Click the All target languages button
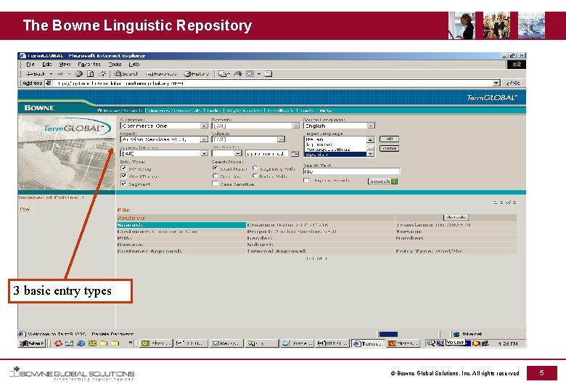The height and width of the screenshot is (392, 566). tap(389, 139)
